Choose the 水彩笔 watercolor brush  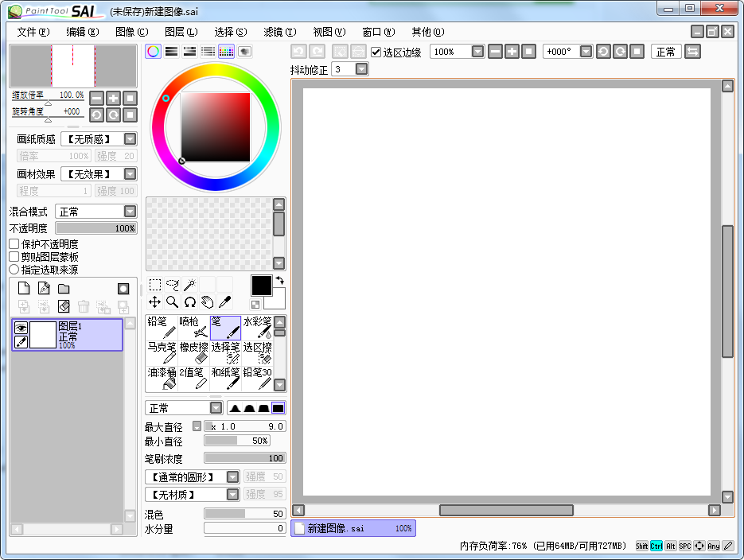click(257, 328)
